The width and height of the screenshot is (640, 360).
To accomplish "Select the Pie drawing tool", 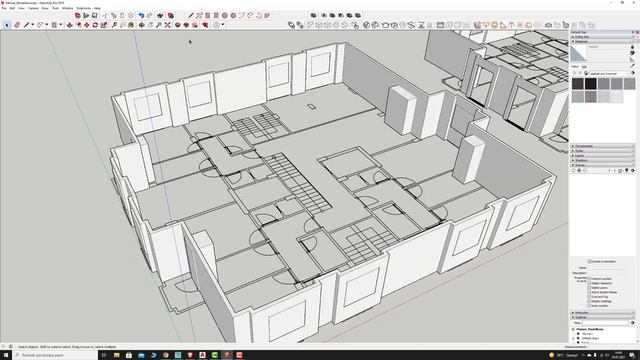I will point(267,16).
